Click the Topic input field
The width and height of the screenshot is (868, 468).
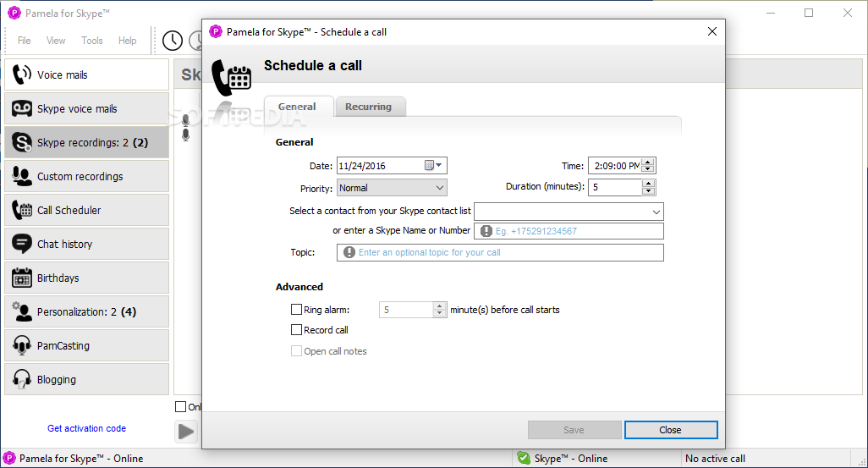pyautogui.click(x=500, y=252)
